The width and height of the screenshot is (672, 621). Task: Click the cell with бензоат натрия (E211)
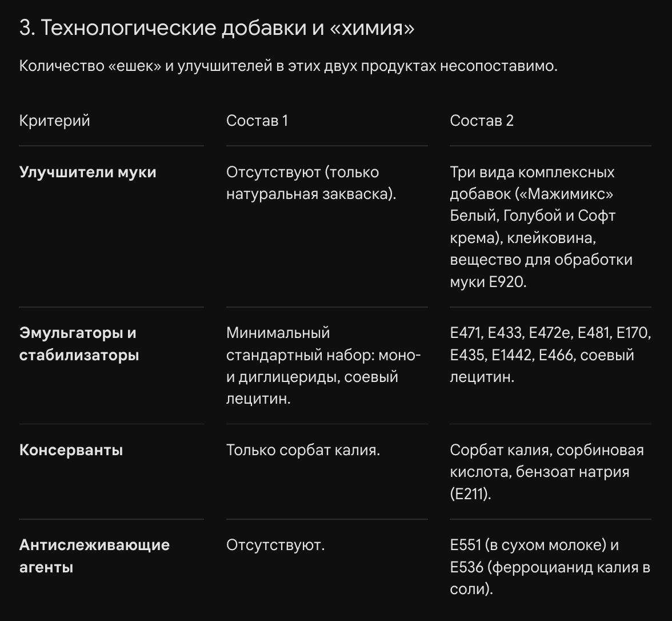tap(547, 472)
